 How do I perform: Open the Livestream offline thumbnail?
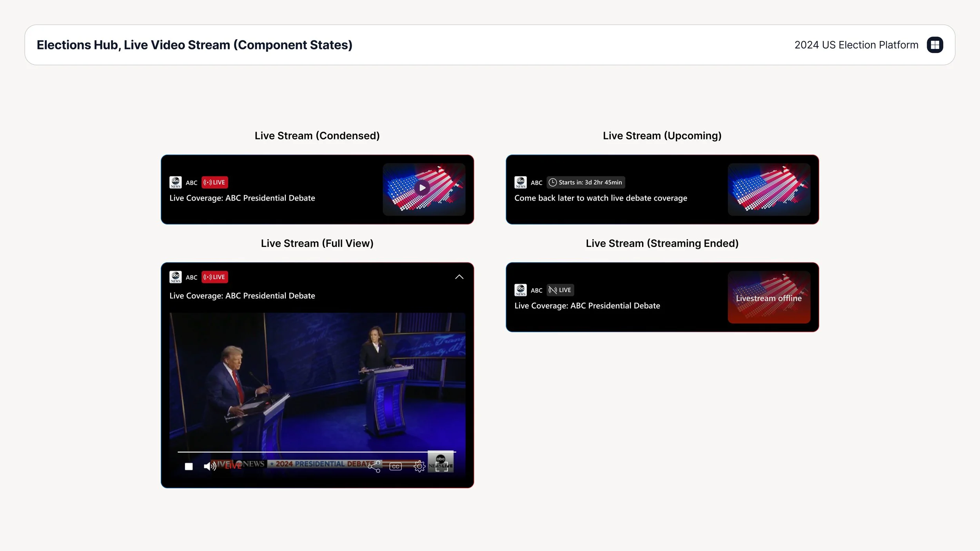(x=769, y=297)
